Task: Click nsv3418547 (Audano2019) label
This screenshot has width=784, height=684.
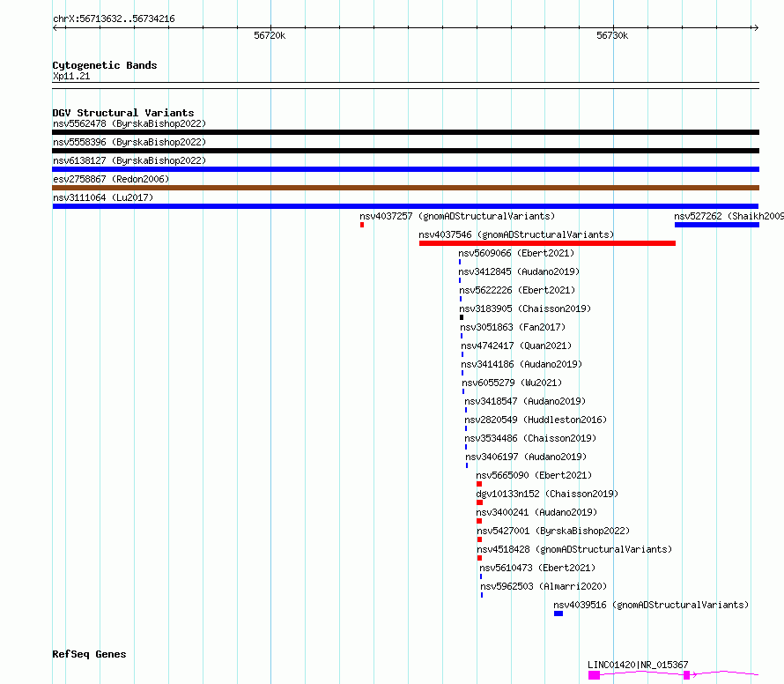Action: [526, 401]
